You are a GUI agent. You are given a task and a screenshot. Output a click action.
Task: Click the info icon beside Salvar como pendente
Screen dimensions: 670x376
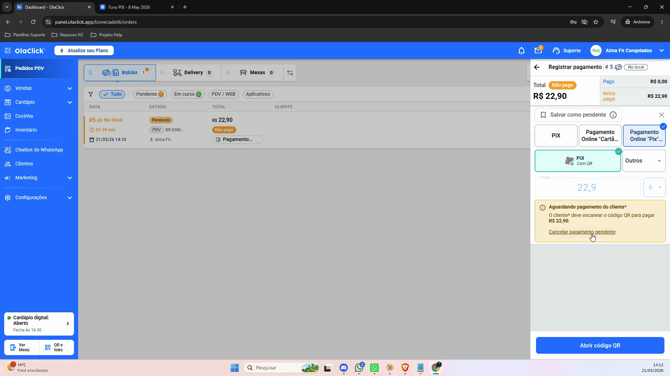tap(613, 115)
